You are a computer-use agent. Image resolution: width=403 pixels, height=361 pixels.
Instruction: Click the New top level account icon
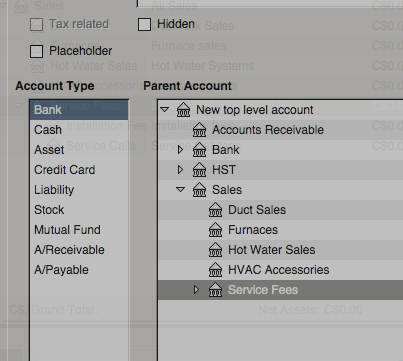coord(183,110)
